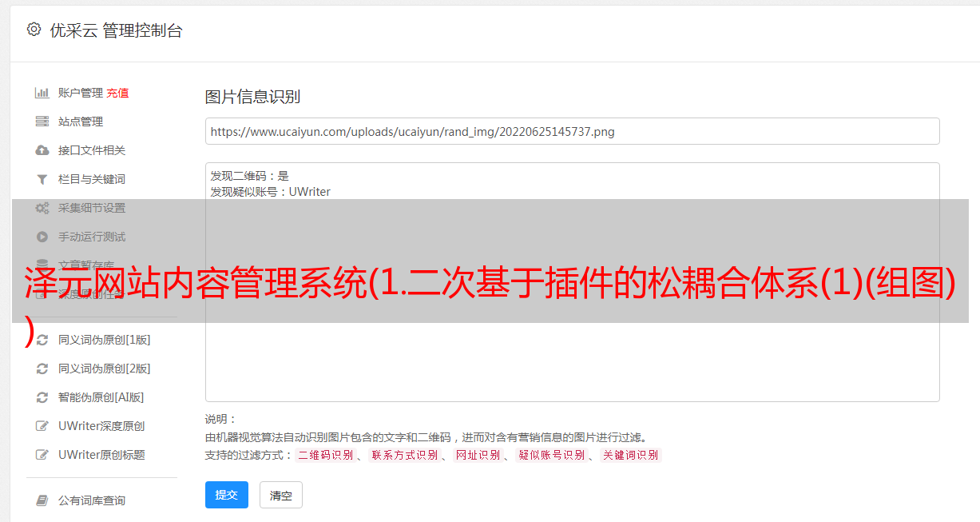The image size is (980, 522).
Task: Choose the 公有词库查询 menu text
Action: point(92,500)
